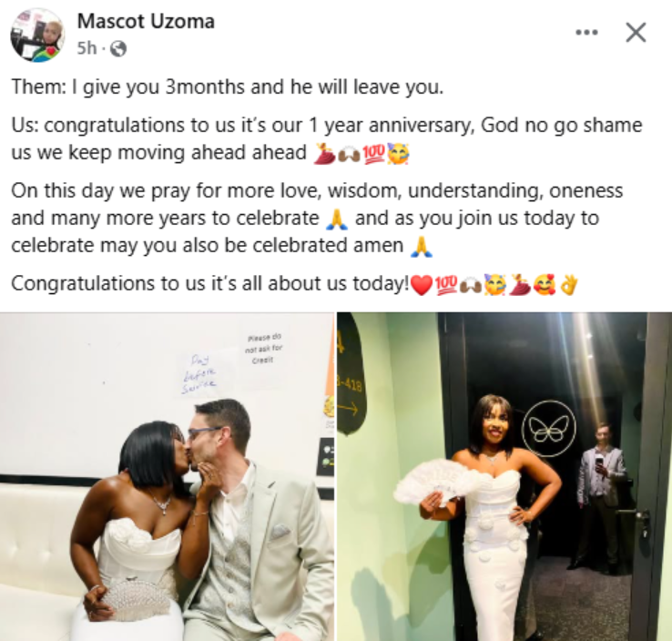Click the butterfly logo on the dark door

(x=550, y=429)
